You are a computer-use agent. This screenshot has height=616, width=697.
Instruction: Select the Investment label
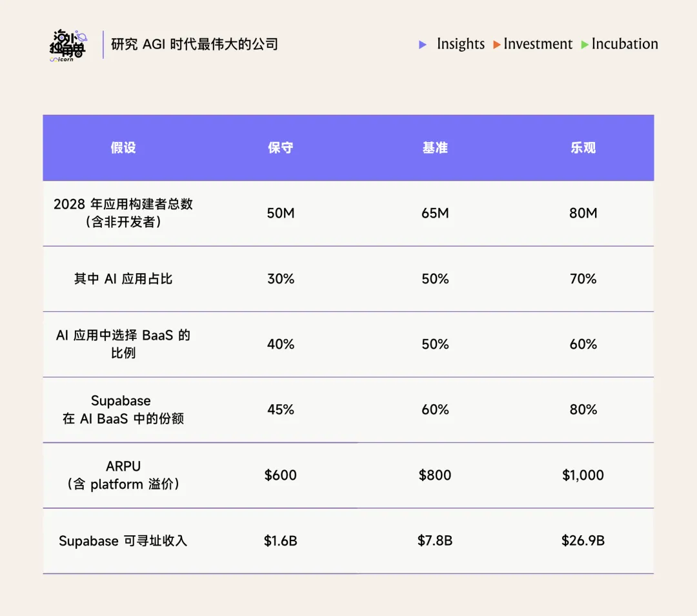tap(538, 44)
